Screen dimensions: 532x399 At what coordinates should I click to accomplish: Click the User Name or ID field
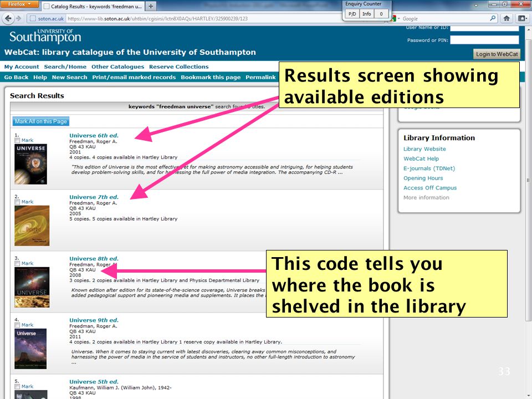pyautogui.click(x=484, y=28)
